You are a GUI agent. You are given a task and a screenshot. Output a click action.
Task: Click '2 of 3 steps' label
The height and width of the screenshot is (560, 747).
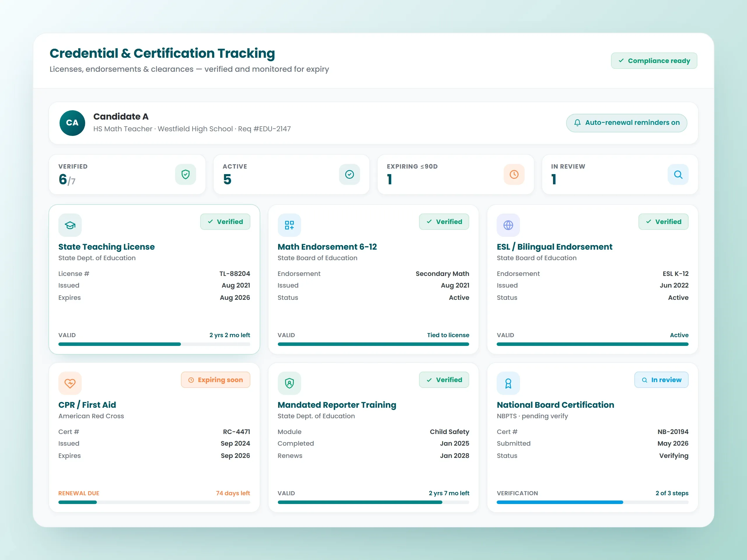pyautogui.click(x=672, y=493)
